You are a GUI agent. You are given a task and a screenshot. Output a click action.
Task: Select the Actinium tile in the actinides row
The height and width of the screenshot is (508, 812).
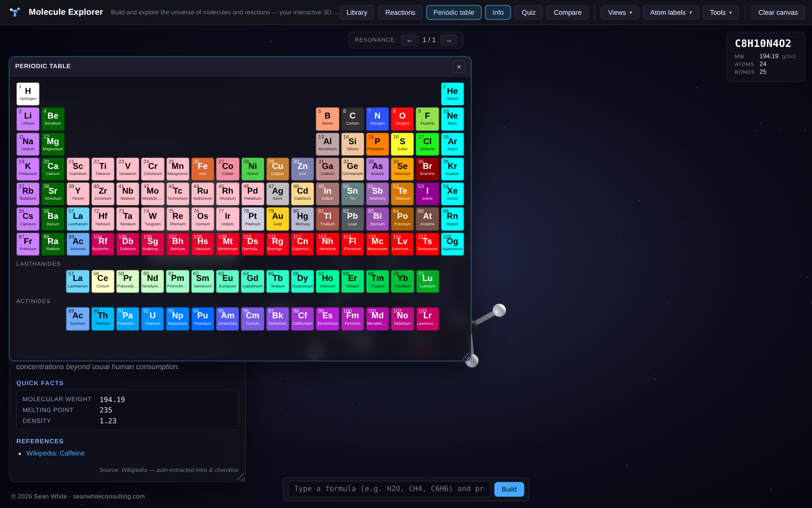(78, 319)
